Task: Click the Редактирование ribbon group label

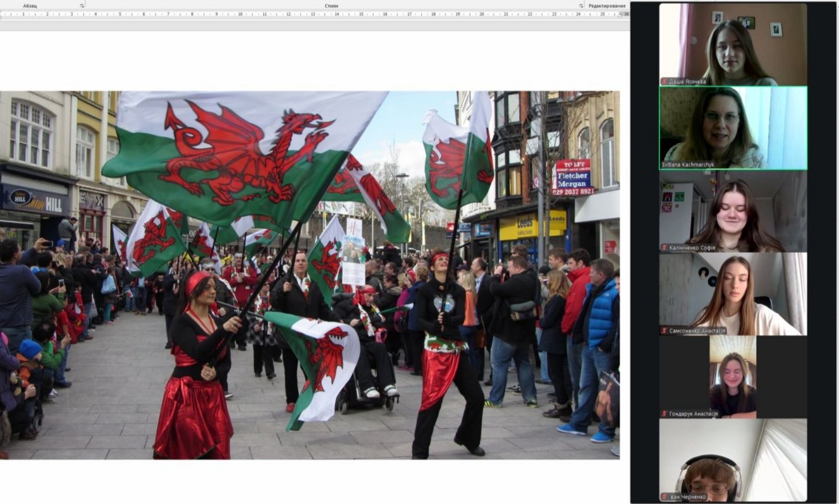Action: [x=607, y=6]
